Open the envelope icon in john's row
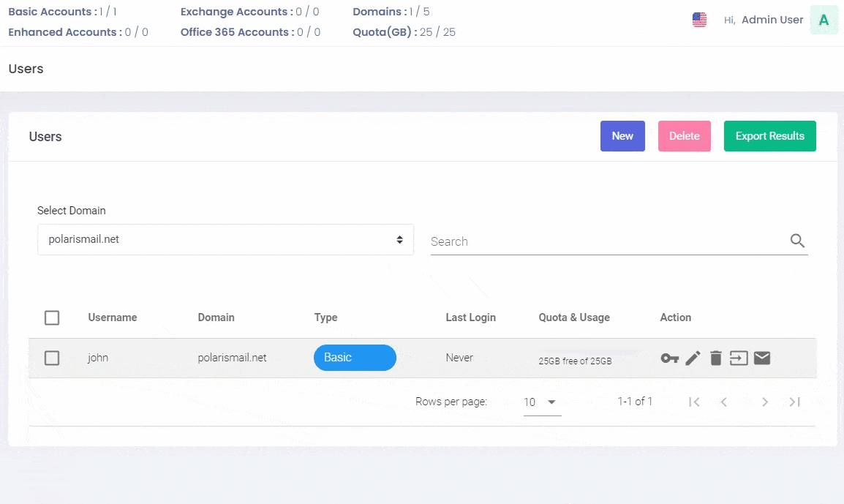The image size is (844, 504). click(762, 358)
